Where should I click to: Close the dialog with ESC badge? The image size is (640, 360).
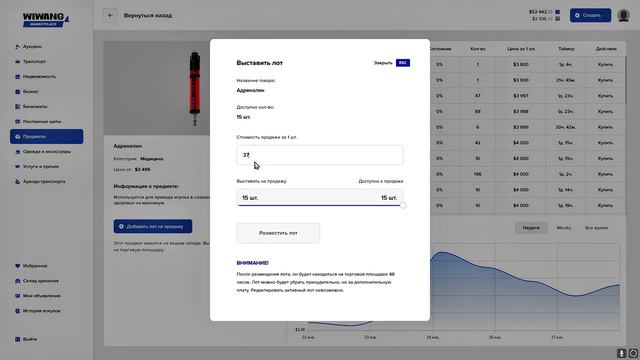pos(402,63)
